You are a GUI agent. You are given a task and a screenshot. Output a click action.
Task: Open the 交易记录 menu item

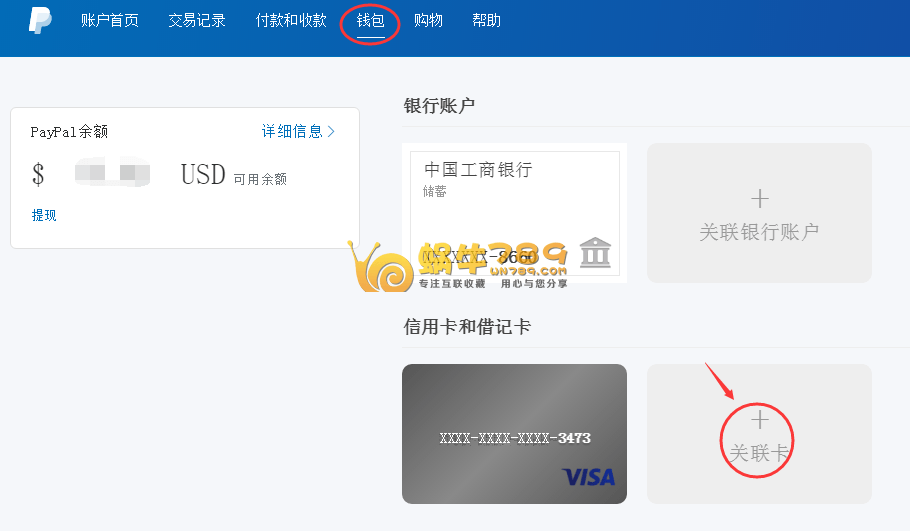(x=197, y=20)
